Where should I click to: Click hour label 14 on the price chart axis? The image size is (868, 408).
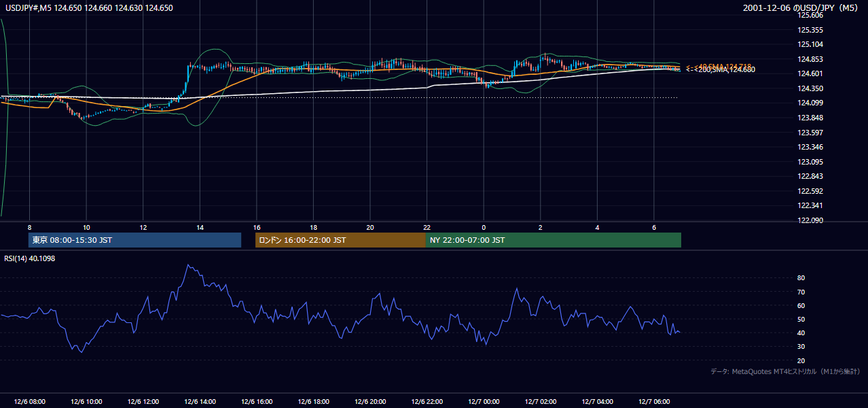pos(200,227)
